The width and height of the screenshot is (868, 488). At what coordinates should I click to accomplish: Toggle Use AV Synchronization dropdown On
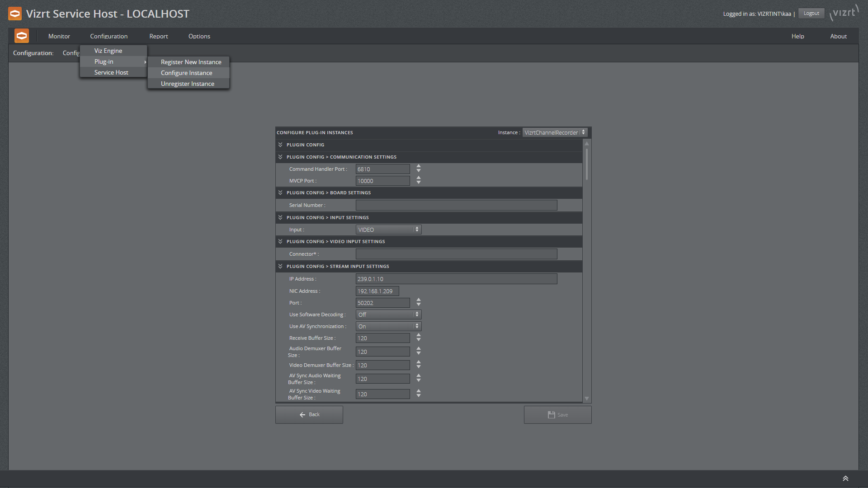pos(387,326)
